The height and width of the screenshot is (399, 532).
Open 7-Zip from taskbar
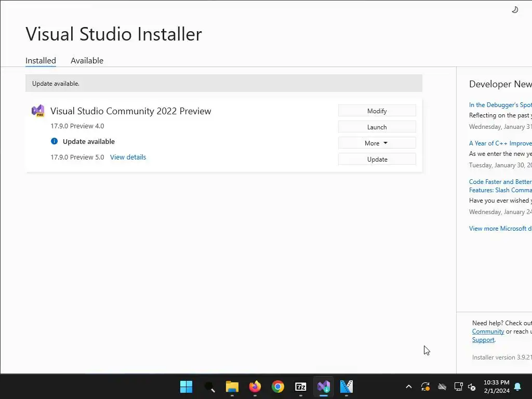[x=301, y=387]
